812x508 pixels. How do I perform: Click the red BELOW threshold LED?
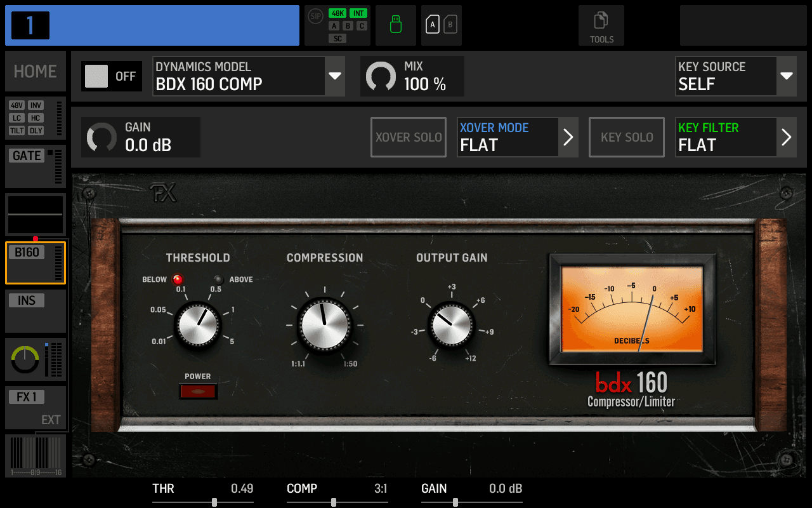(178, 279)
